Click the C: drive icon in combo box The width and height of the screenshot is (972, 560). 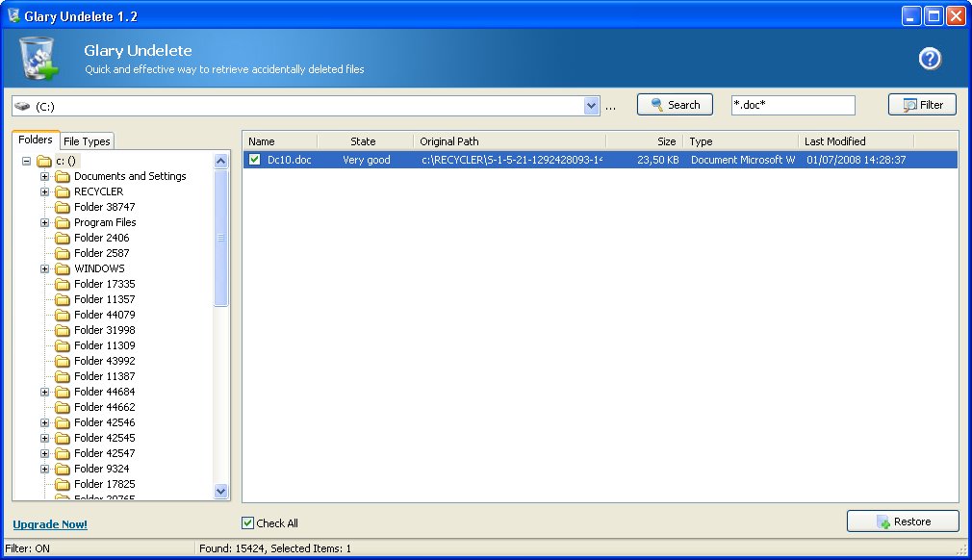coord(22,106)
